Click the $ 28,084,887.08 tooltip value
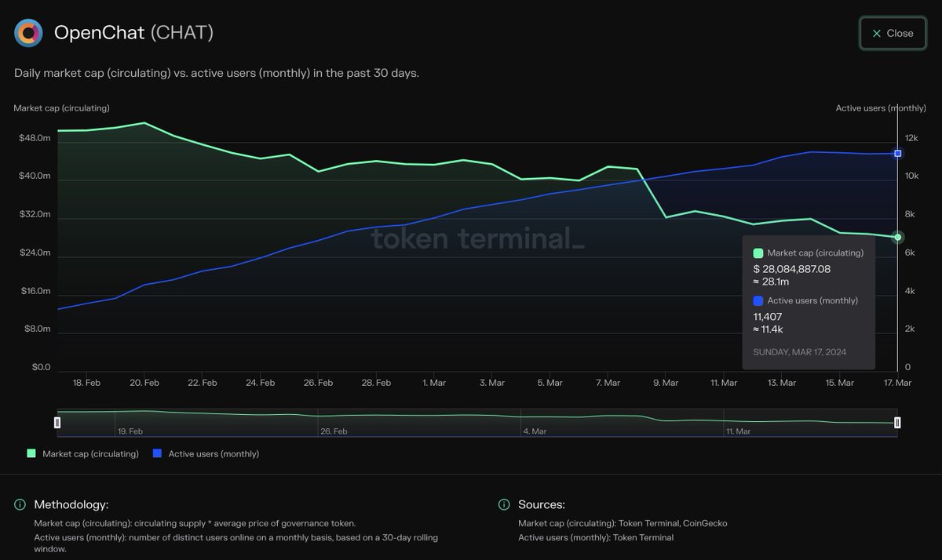Image resolution: width=942 pixels, height=560 pixels. coord(791,269)
